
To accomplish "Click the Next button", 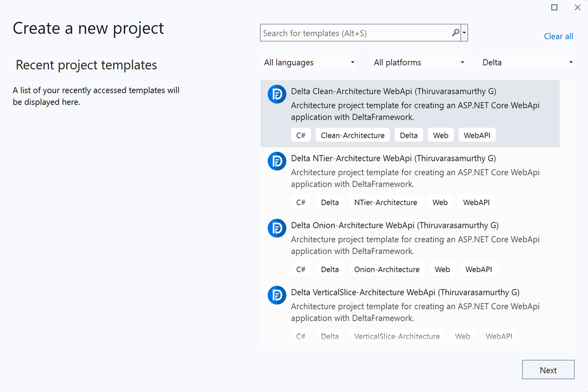I will click(x=548, y=370).
